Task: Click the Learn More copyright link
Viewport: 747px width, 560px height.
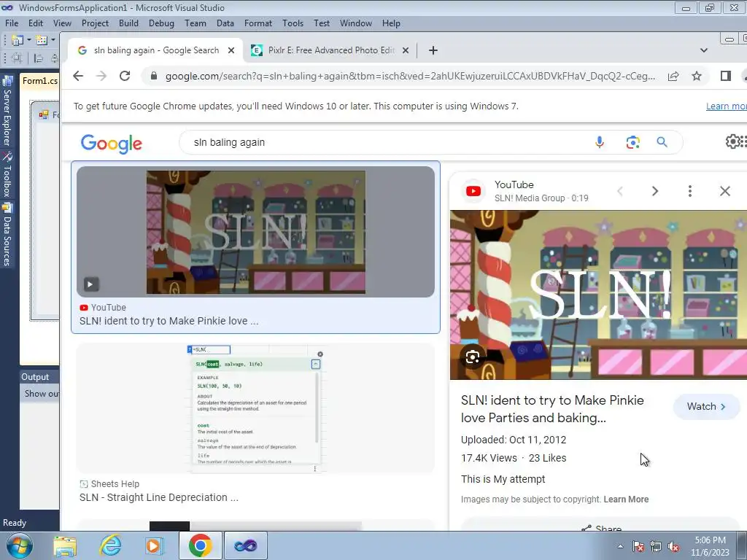Action: point(626,499)
